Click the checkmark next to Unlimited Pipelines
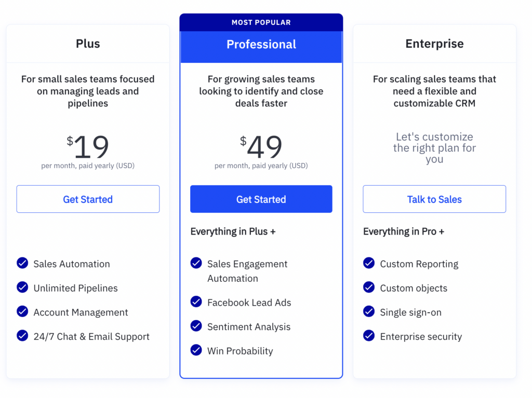The image size is (532, 398). click(x=22, y=287)
